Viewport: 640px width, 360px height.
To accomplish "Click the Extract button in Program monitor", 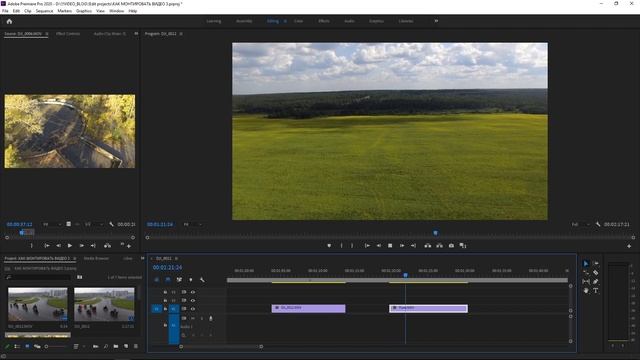I will 440,246.
